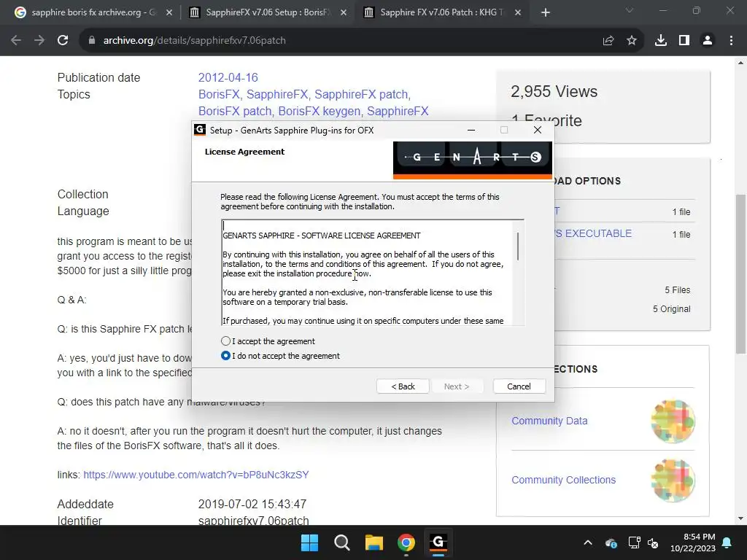
Task: Open File Explorer from the taskbar
Action: pyautogui.click(x=374, y=542)
